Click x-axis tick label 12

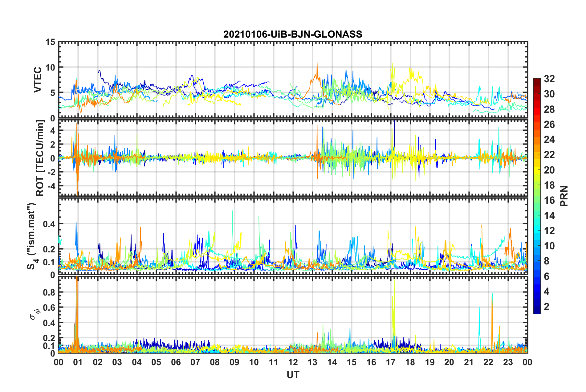293,362
